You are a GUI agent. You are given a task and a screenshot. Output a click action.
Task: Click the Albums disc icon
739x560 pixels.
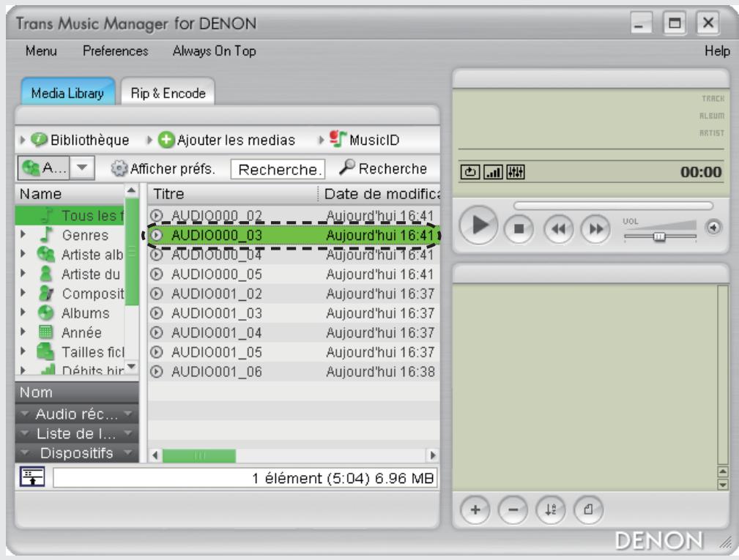(45, 313)
